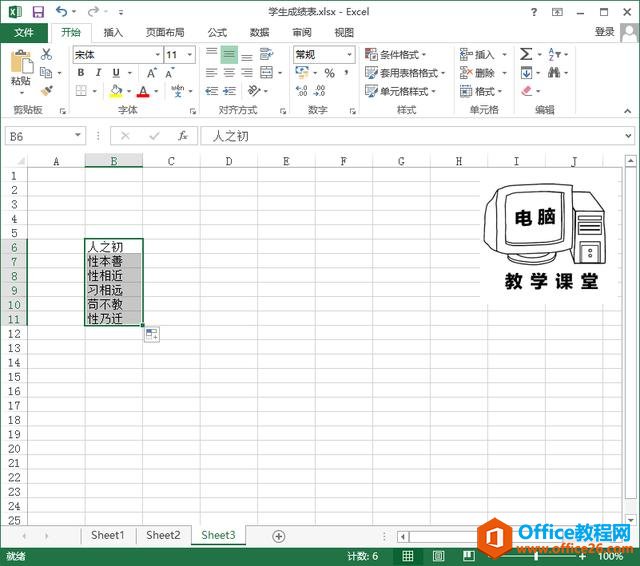Click the Paste clipboard icon
This screenshot has height=566, width=640.
pos(20,68)
